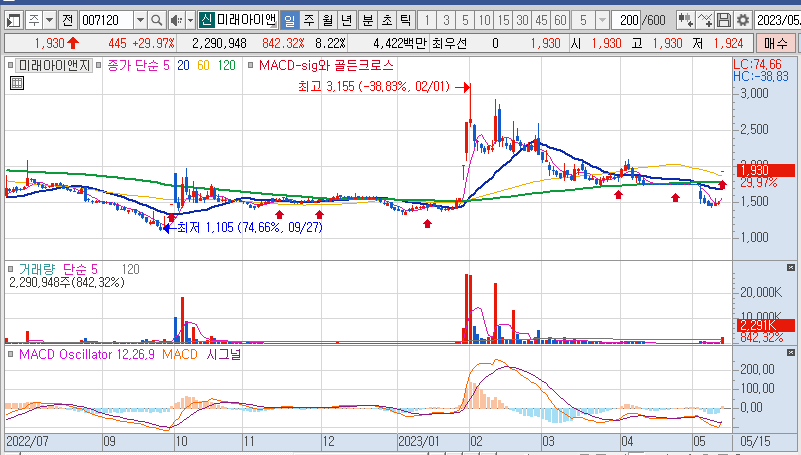Click the speaker sound icon

pyautogui.click(x=176, y=20)
